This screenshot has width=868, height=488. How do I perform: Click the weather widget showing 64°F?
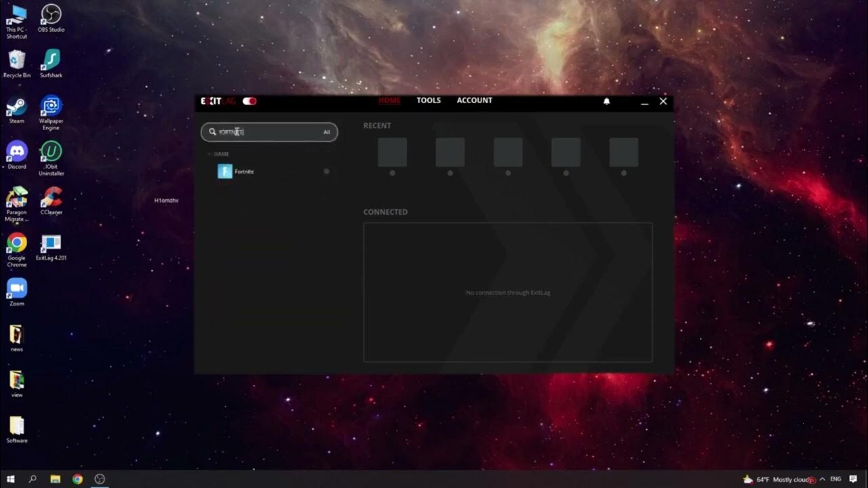coord(778,479)
